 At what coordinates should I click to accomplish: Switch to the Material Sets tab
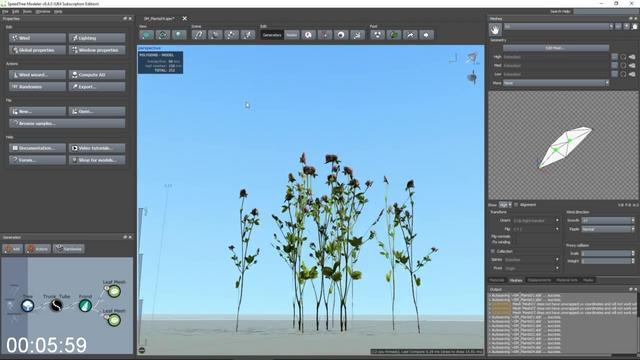click(567, 280)
